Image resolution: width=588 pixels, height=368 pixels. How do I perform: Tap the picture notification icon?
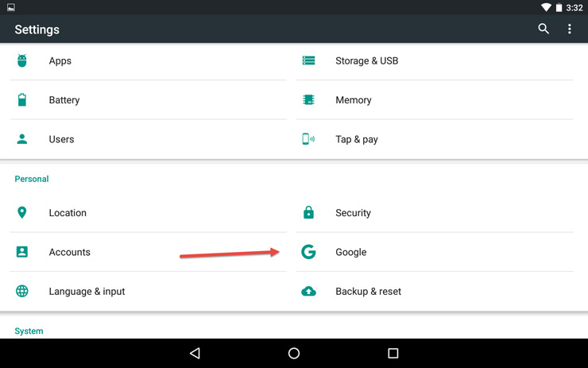pyautogui.click(x=11, y=7)
